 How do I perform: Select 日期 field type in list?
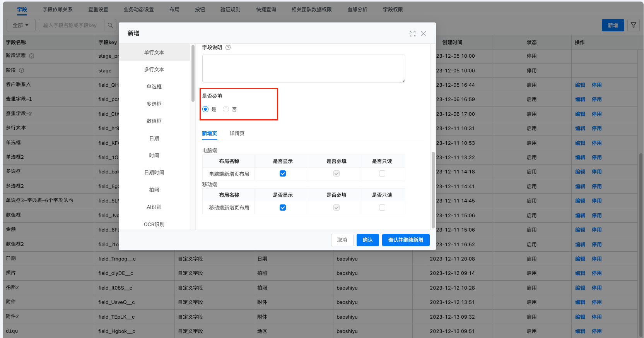(154, 138)
